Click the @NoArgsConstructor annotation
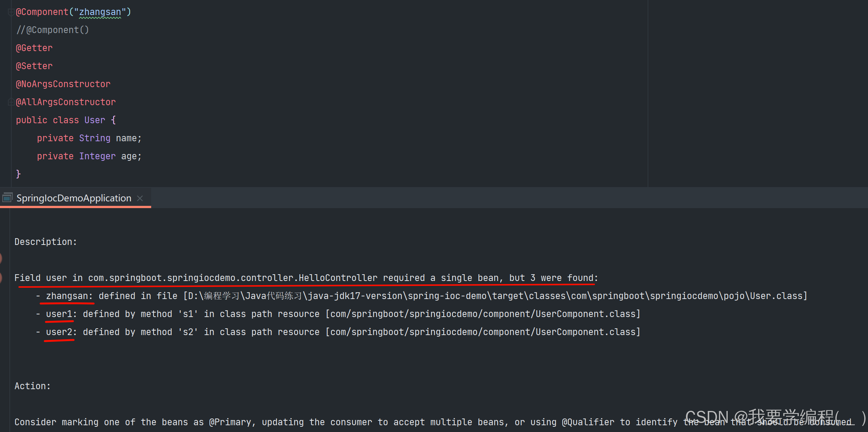Viewport: 868px width, 432px height. point(63,84)
